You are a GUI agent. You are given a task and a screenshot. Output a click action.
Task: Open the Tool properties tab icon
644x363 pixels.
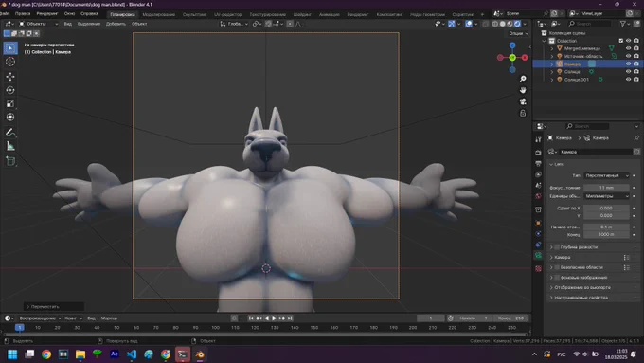[538, 139]
